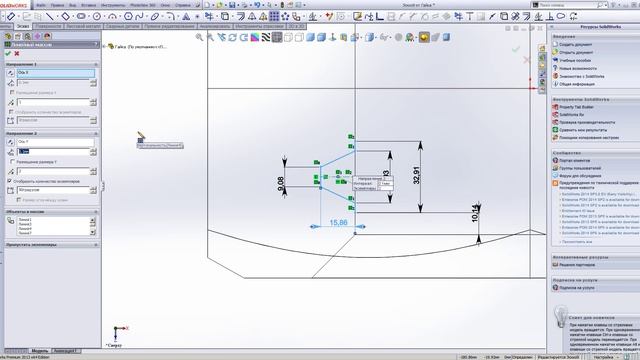
Task: Click the 9,08 dimension in sketch
Action: pyautogui.click(x=281, y=184)
